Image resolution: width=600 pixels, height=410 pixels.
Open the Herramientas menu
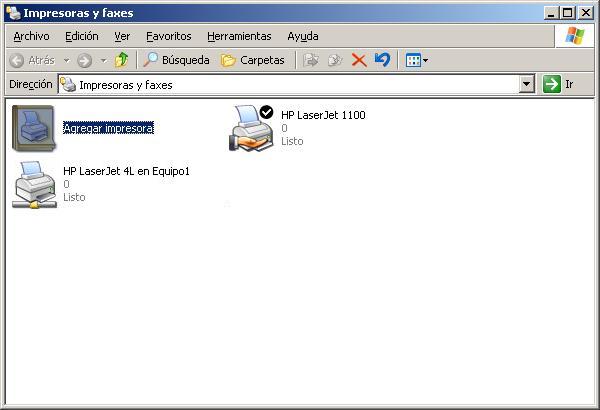point(239,36)
